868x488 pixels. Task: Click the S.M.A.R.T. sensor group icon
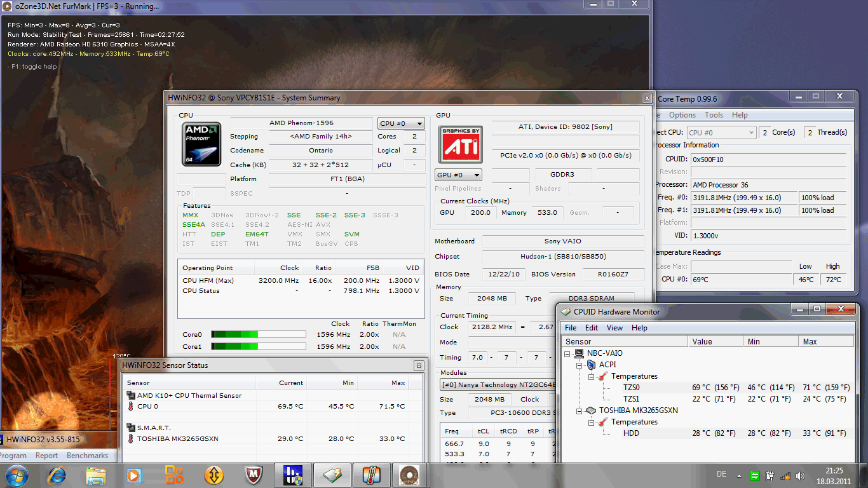pos(132,428)
